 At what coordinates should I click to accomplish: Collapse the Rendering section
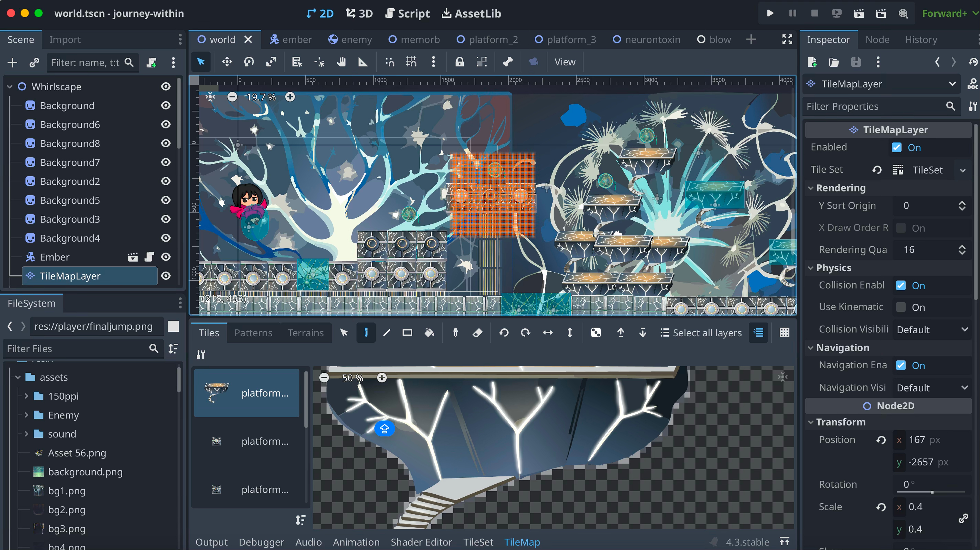[841, 188]
